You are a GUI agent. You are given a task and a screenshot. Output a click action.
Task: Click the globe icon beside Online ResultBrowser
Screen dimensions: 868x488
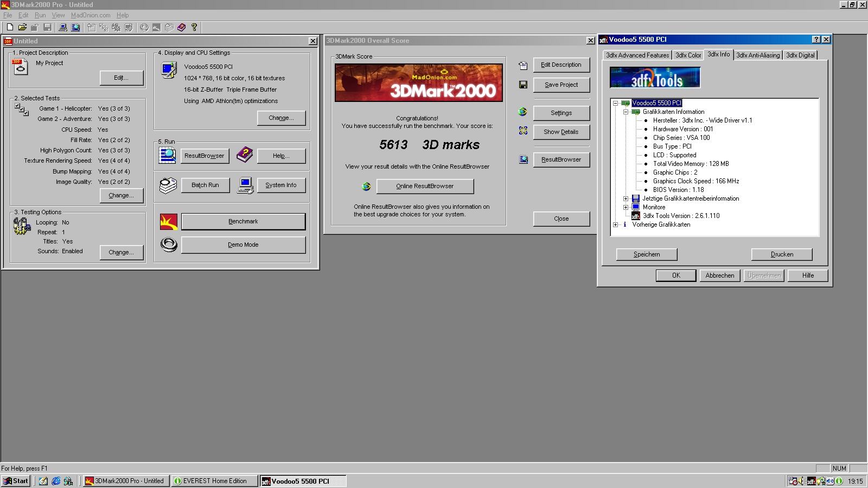click(x=366, y=187)
